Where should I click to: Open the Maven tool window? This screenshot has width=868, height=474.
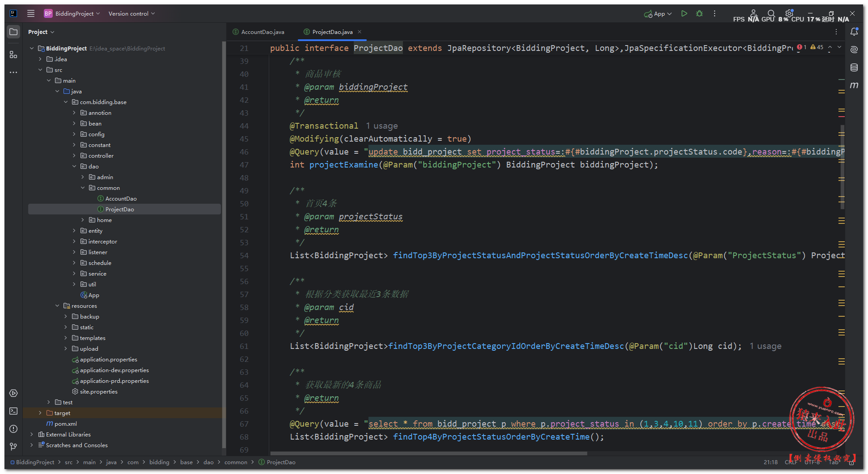[854, 85]
